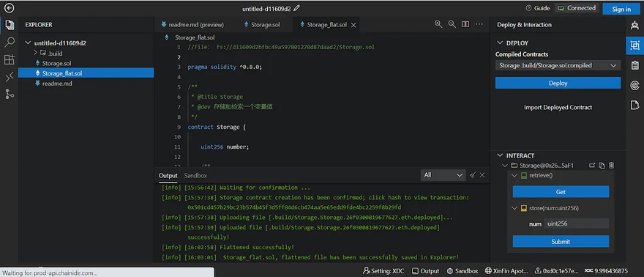Click the 0xd0c1e57e... account in status bar
The height and width of the screenshot is (277, 644).
click(556, 271)
